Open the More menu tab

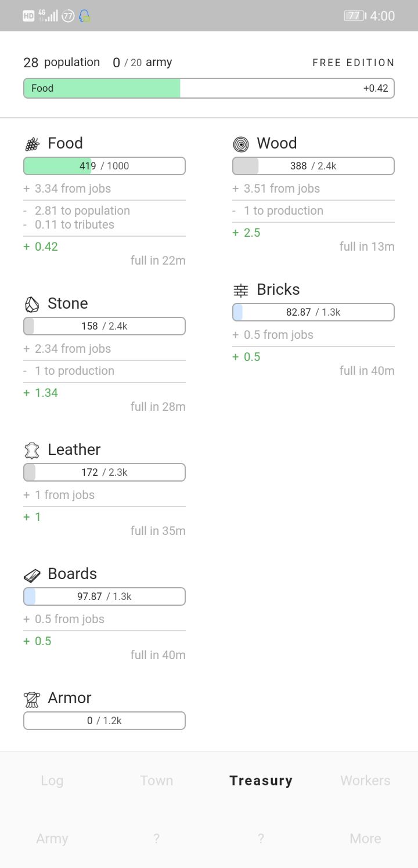pos(365,838)
